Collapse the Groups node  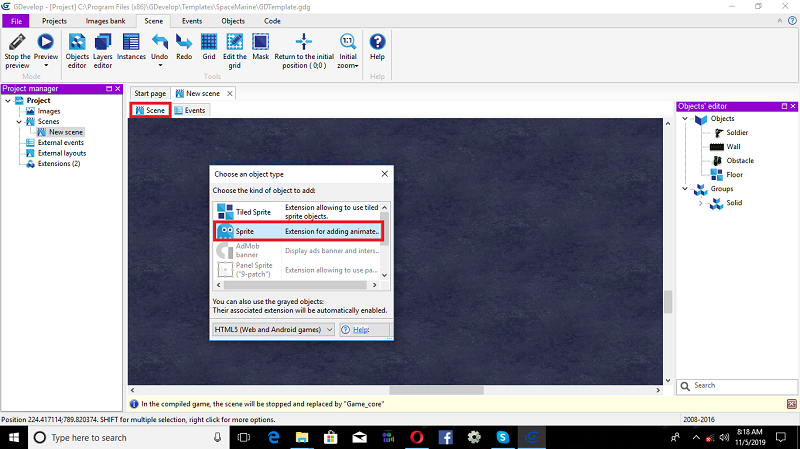click(685, 189)
